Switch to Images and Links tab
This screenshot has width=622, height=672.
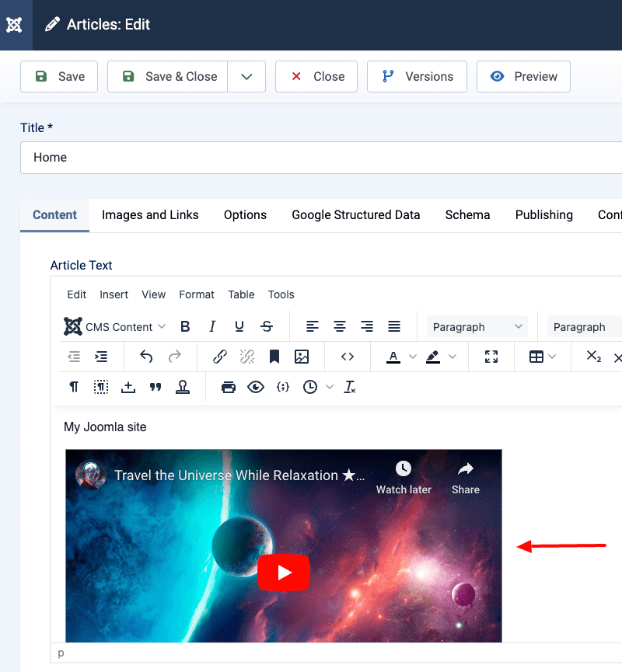[x=150, y=214]
